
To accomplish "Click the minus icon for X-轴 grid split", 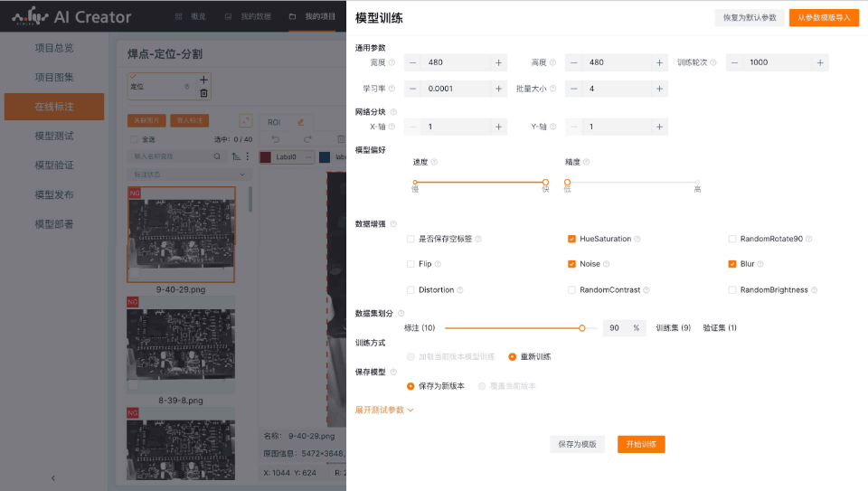I will [x=412, y=127].
